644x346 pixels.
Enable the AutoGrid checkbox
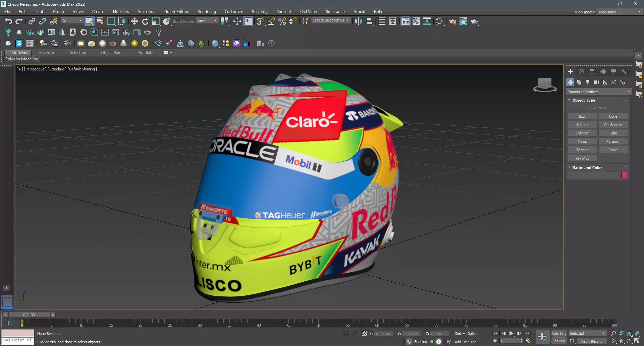590,108
